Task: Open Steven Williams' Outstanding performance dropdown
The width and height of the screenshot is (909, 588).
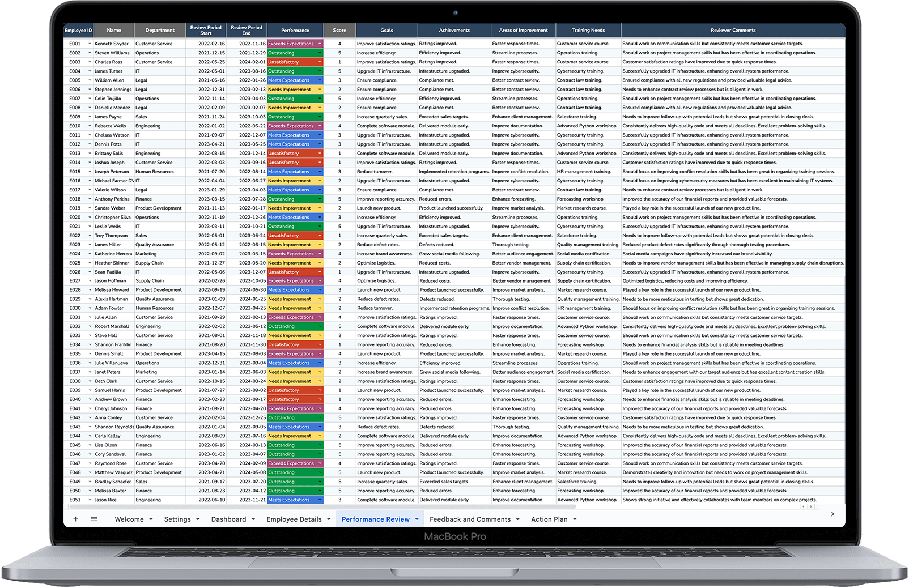Action: pyautogui.click(x=320, y=53)
